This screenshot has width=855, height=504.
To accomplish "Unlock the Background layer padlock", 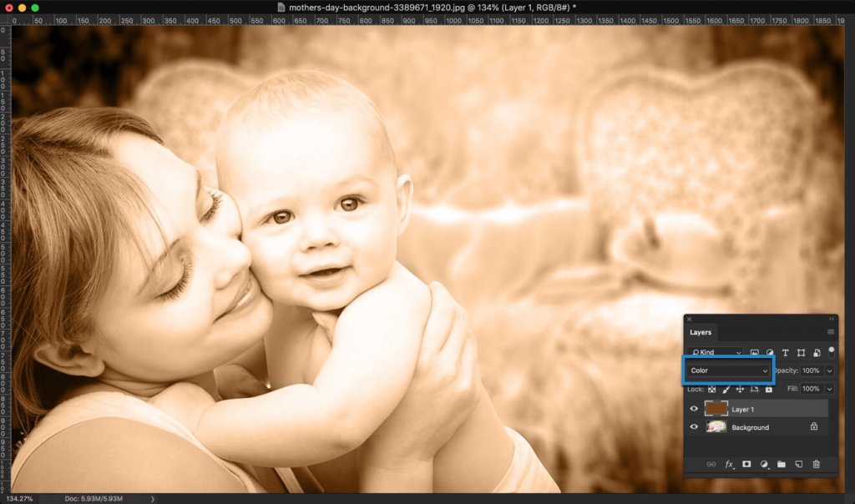I will click(x=814, y=426).
